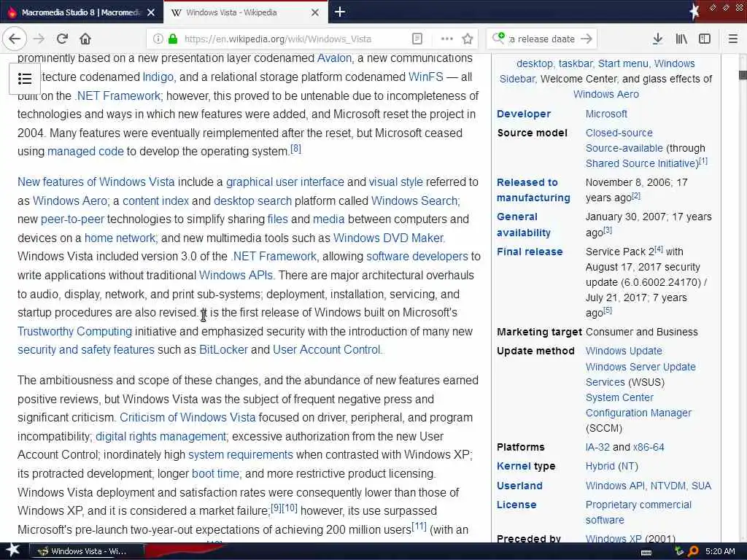Click the star icon in title bar

point(694,12)
